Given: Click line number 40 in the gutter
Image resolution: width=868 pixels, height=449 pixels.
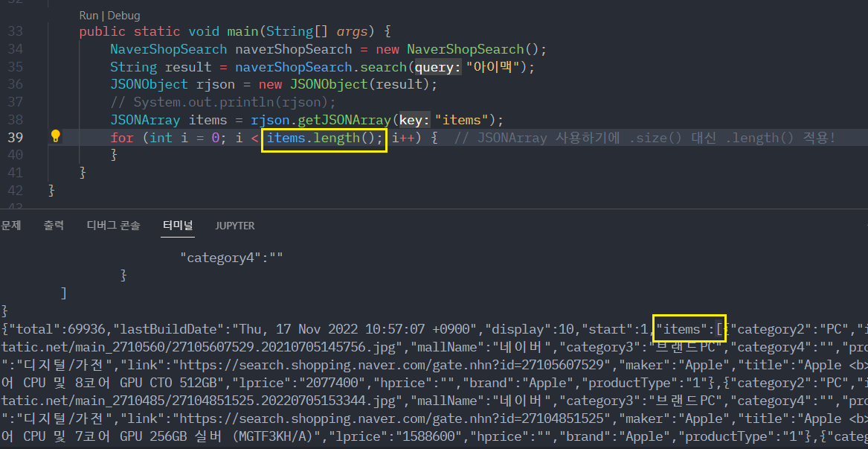Looking at the screenshot, I should pyautogui.click(x=16, y=155).
